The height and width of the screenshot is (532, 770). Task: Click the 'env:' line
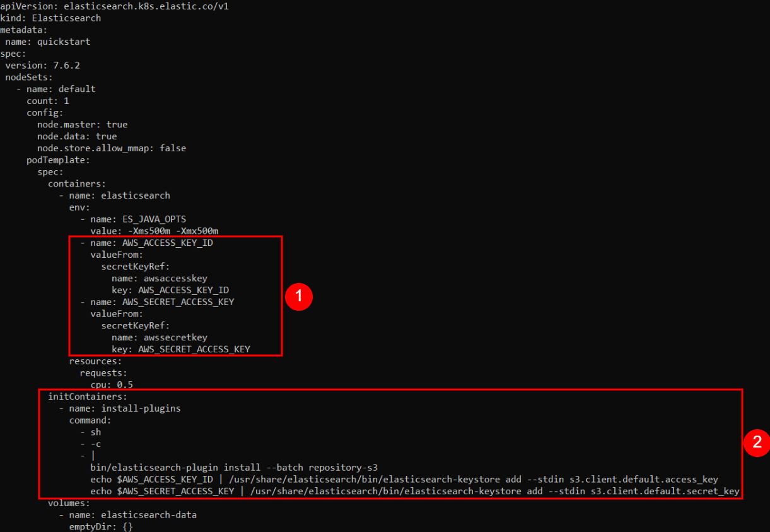tap(80, 207)
